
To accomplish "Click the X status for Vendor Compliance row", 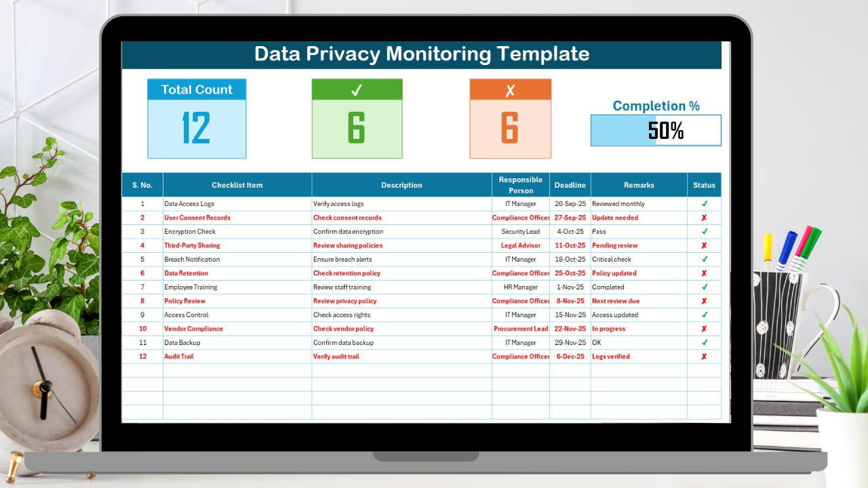I will (x=704, y=328).
